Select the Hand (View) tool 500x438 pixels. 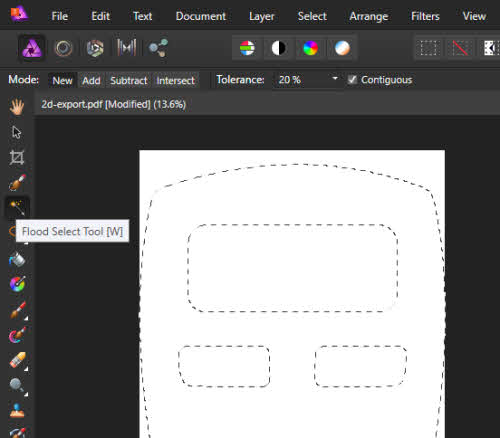click(x=17, y=107)
